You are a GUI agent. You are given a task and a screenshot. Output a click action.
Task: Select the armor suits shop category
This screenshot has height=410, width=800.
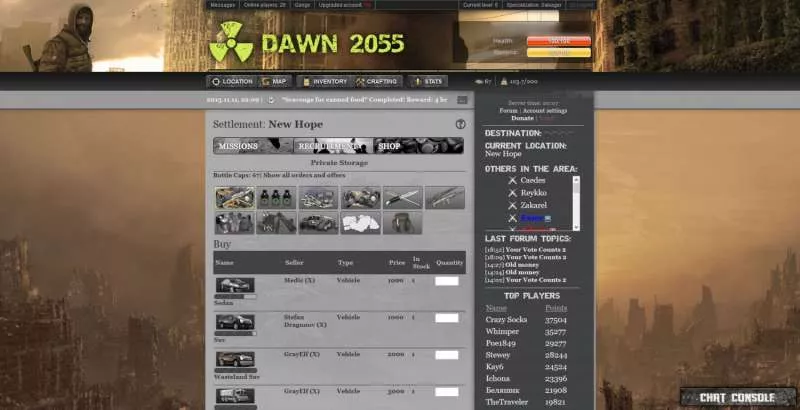click(x=235, y=223)
